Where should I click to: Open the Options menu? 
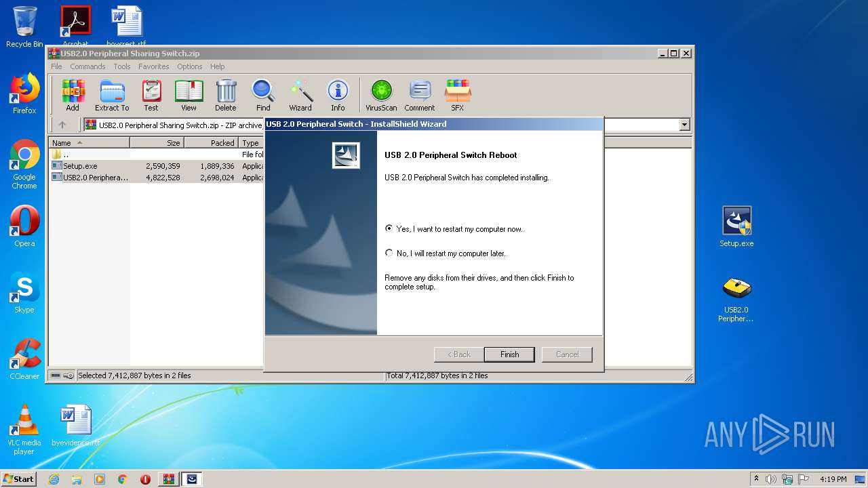point(190,66)
